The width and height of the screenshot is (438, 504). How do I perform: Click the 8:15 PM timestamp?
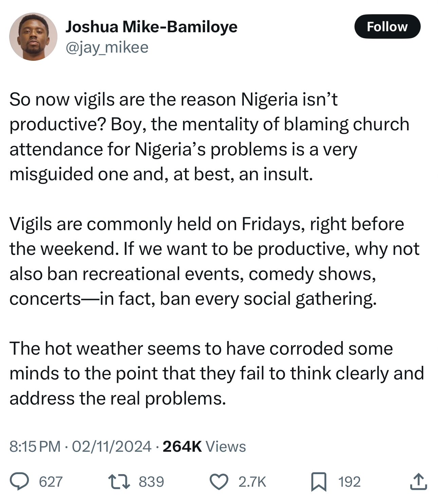pos(35,446)
